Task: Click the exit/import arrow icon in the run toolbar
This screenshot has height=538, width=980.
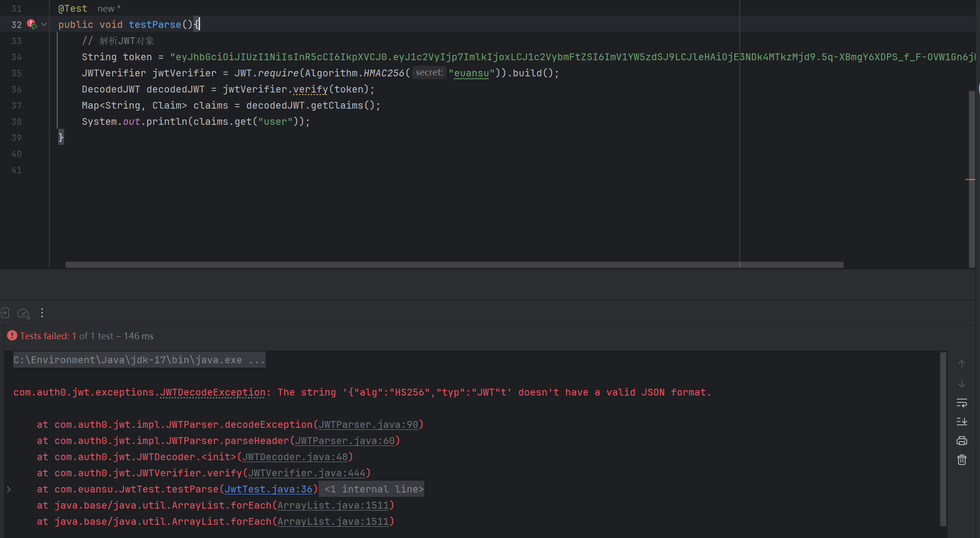Action: pos(5,313)
